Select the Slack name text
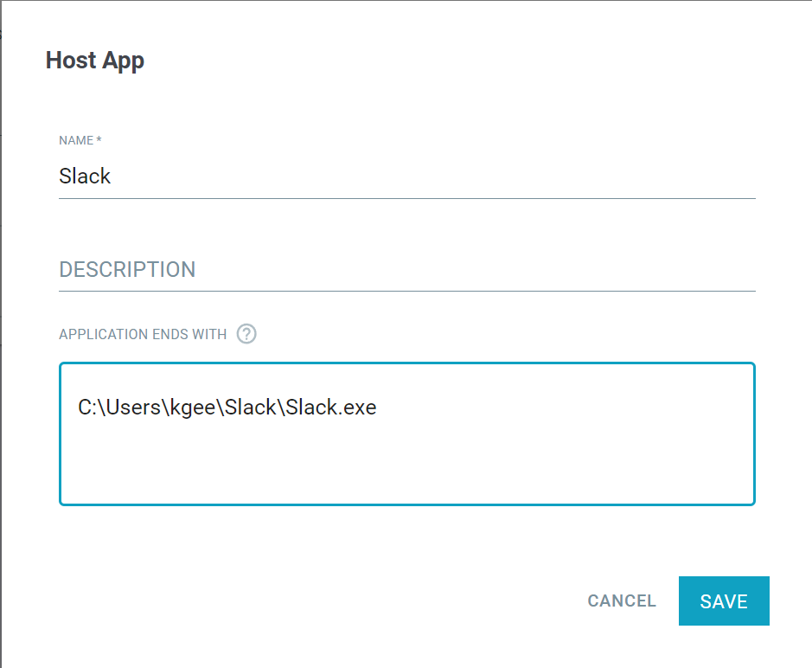 tap(85, 176)
